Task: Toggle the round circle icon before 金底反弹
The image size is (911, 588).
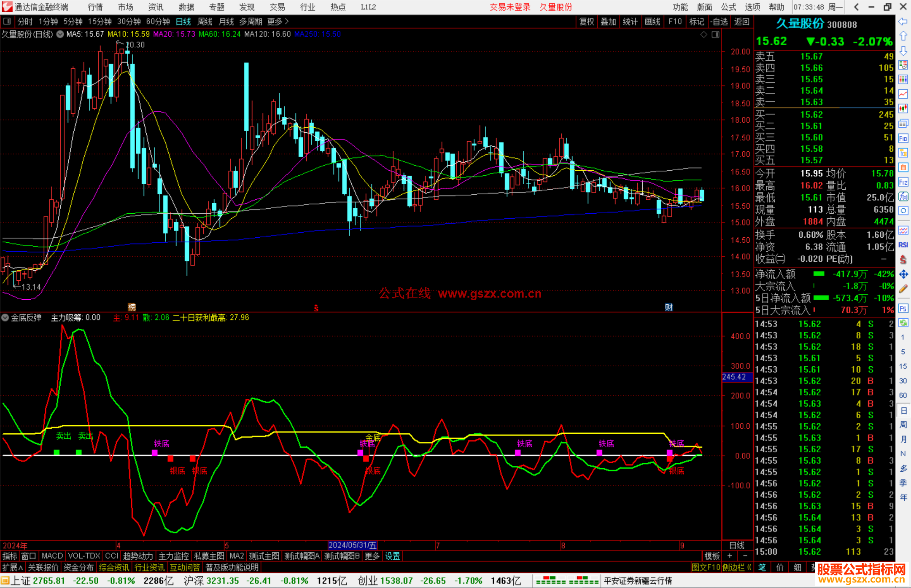Action: pos(5,317)
